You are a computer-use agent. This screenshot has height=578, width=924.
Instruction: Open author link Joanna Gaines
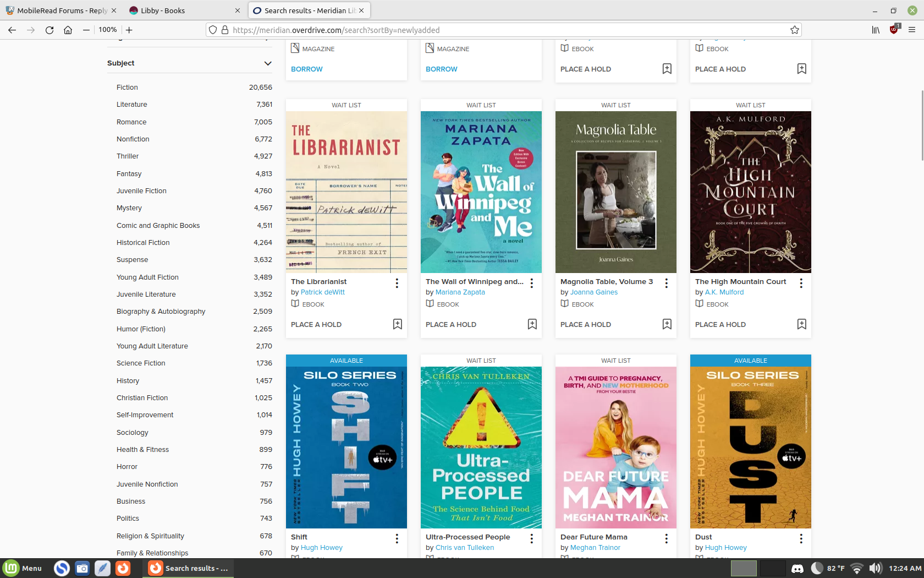tap(594, 292)
